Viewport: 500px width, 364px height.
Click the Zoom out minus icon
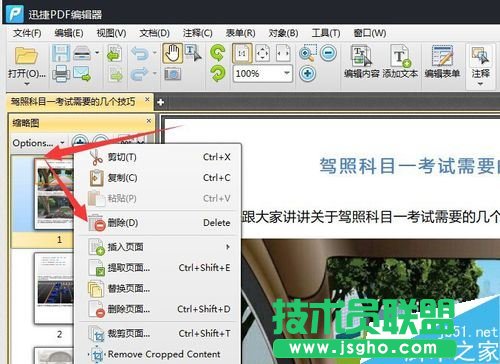coord(328,53)
